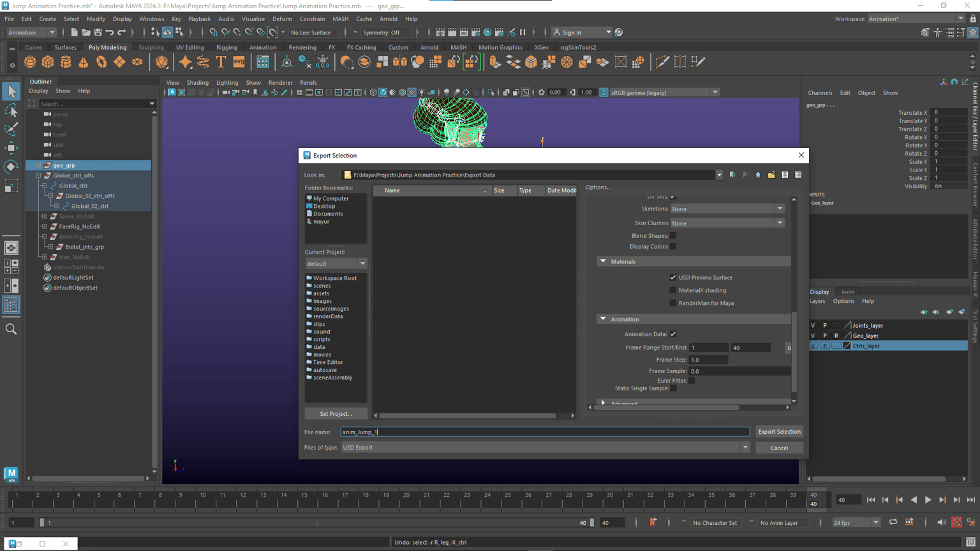Click the options panel vertical scrollbar

(x=794, y=351)
